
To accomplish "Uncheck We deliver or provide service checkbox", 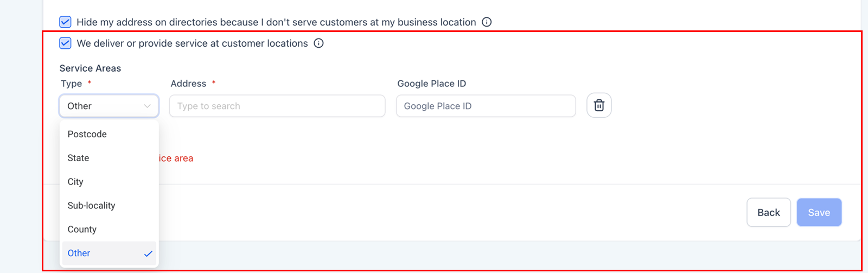I will coord(65,43).
